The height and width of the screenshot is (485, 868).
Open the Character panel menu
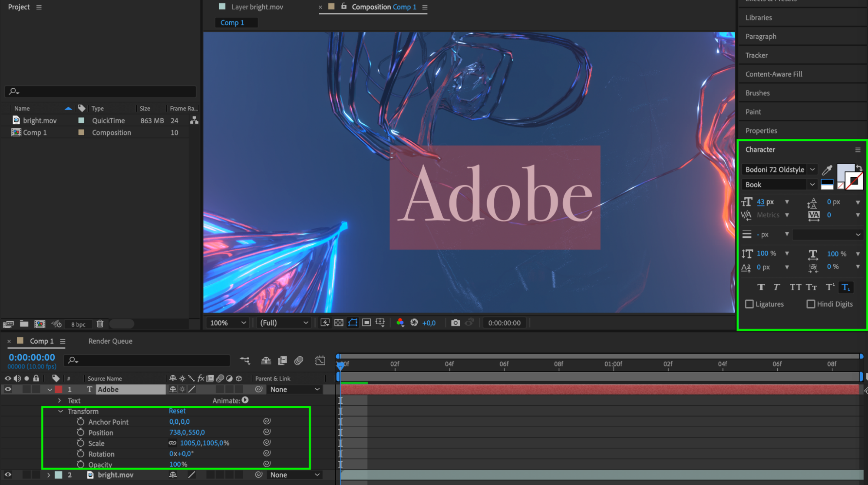pos(858,149)
